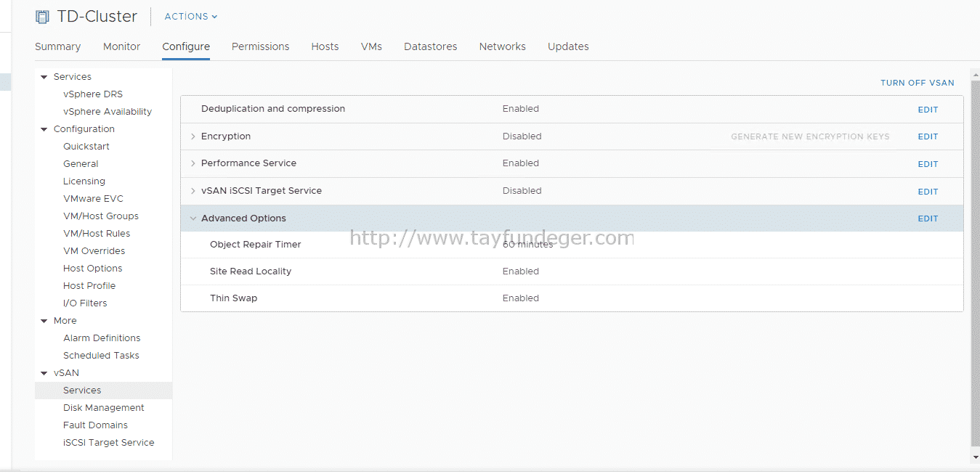Click the Thin Swap label

click(233, 298)
